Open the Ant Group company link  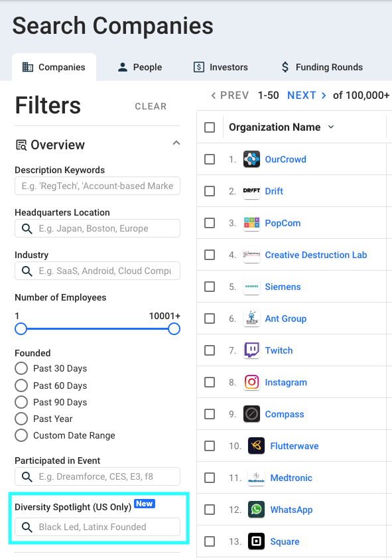pos(286,318)
